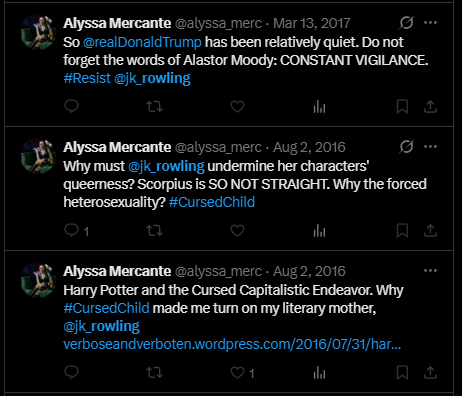Share the Scorpius #CursedChild tweet
This screenshot has height=396, width=462.
(x=430, y=230)
